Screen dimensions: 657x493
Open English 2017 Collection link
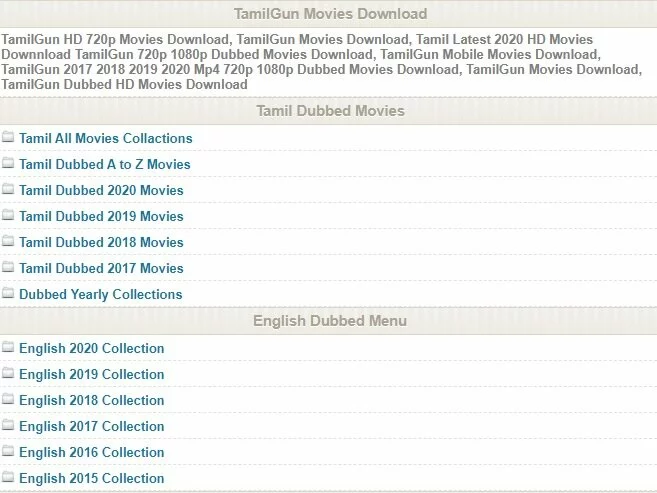[x=92, y=426]
